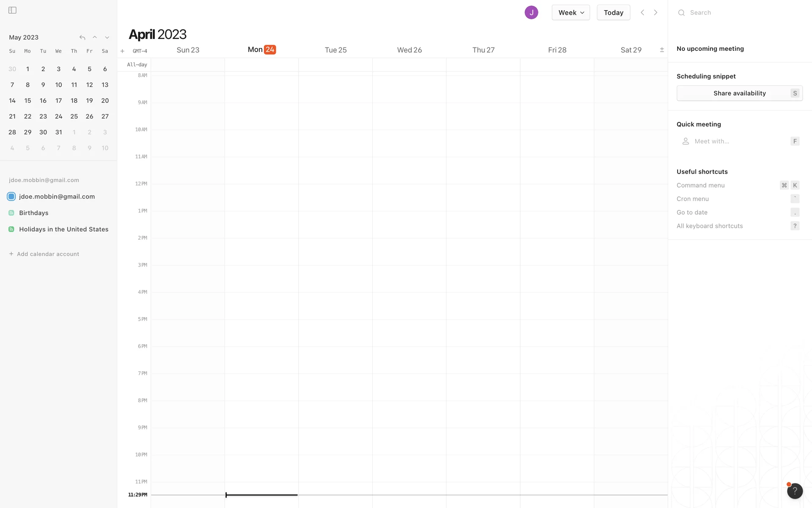The width and height of the screenshot is (812, 508).
Task: Open All keyboard shortcuts
Action: coord(710,226)
